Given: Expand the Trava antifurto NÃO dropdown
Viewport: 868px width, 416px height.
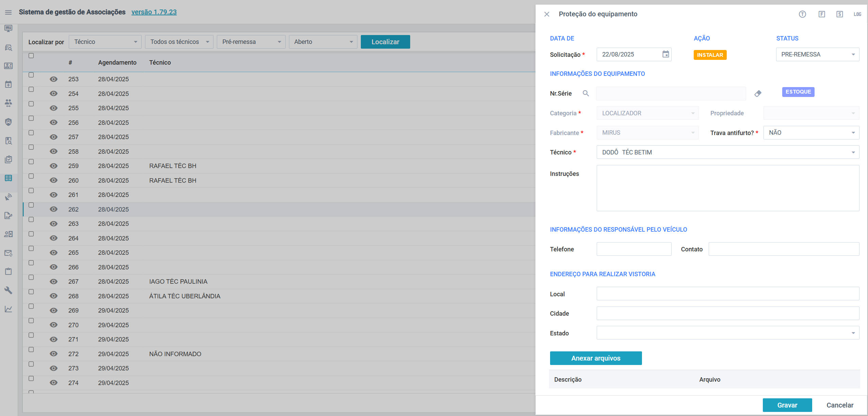Looking at the screenshot, I should pyautogui.click(x=811, y=133).
